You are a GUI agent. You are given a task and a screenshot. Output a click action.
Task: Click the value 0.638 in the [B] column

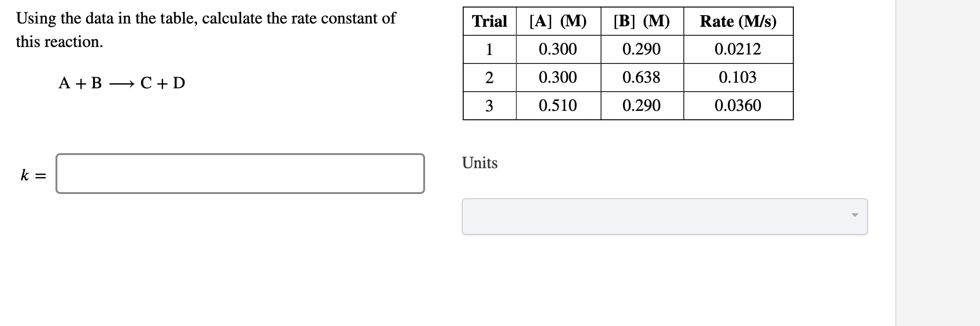[641, 78]
